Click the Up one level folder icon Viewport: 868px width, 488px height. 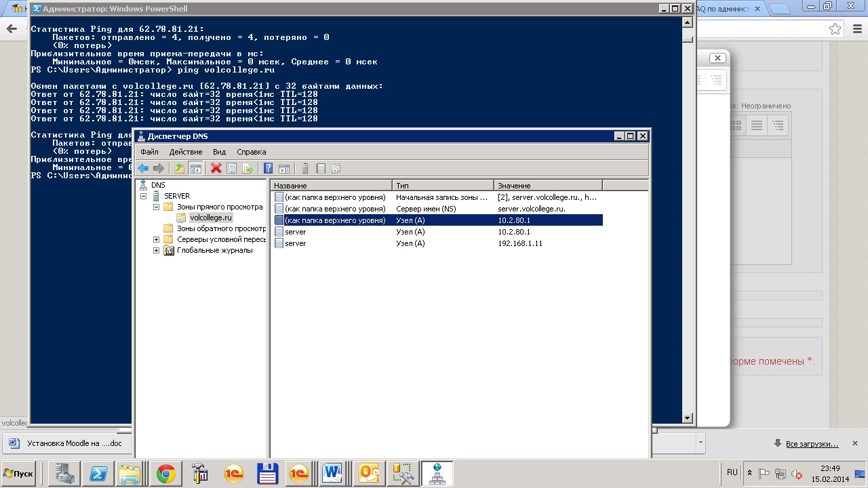(x=180, y=169)
